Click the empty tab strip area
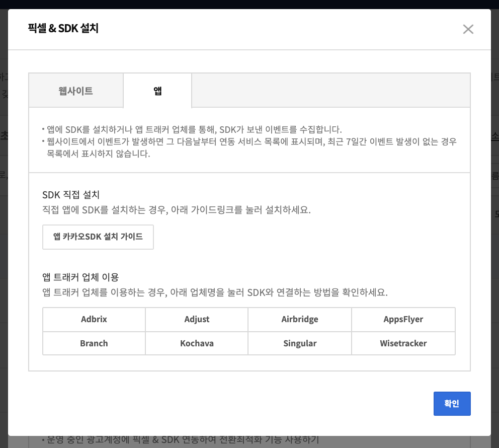 point(327,90)
